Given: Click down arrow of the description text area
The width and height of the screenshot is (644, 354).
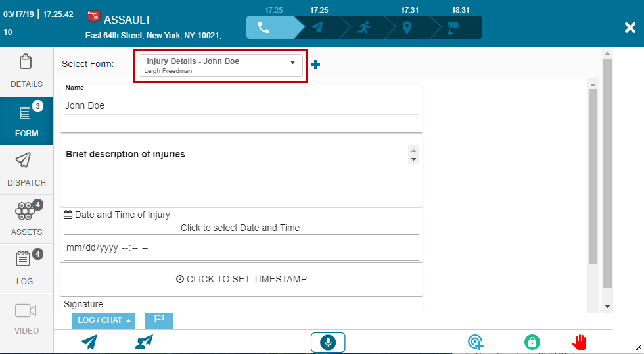Looking at the screenshot, I should 413,159.
